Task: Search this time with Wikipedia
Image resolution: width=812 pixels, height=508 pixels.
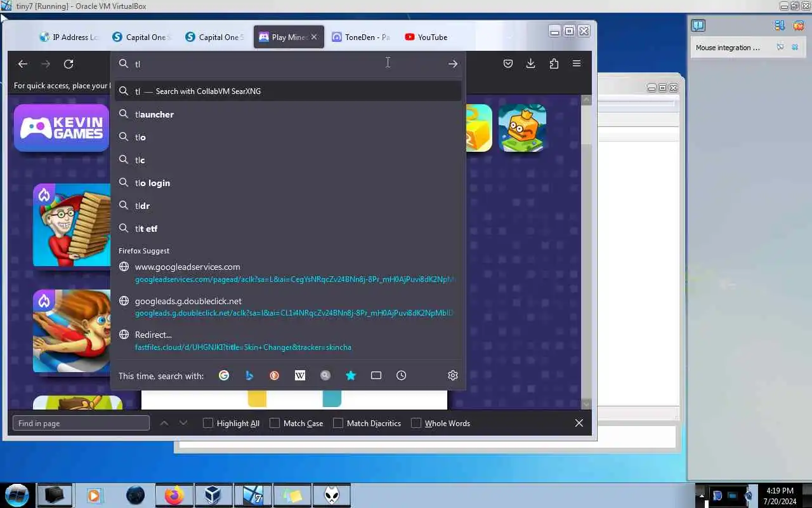Action: click(x=300, y=375)
